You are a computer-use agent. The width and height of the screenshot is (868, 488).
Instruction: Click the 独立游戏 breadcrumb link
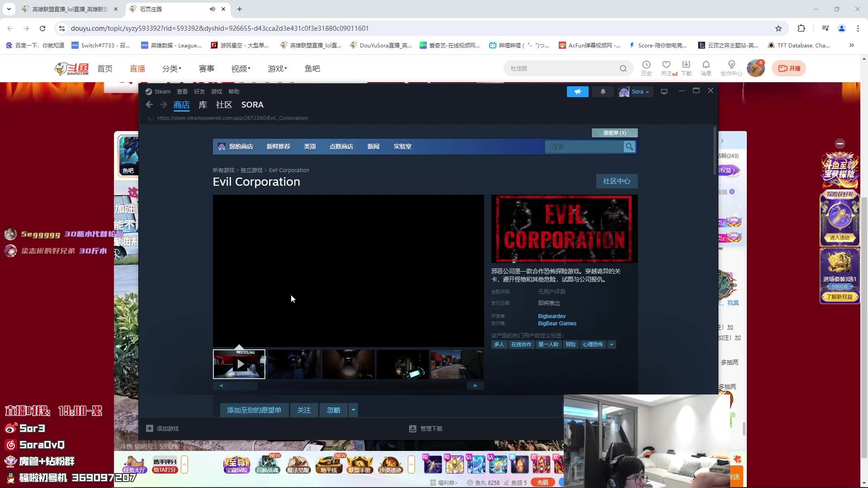point(251,170)
